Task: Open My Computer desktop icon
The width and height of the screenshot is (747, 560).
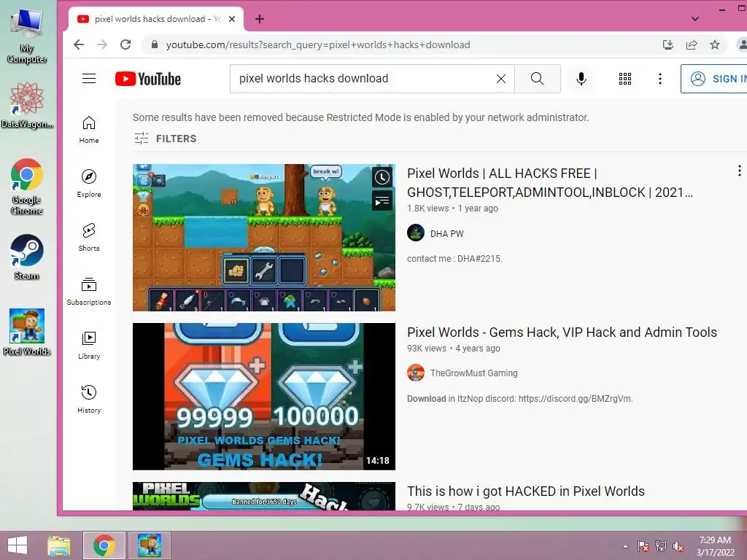Action: click(27, 36)
